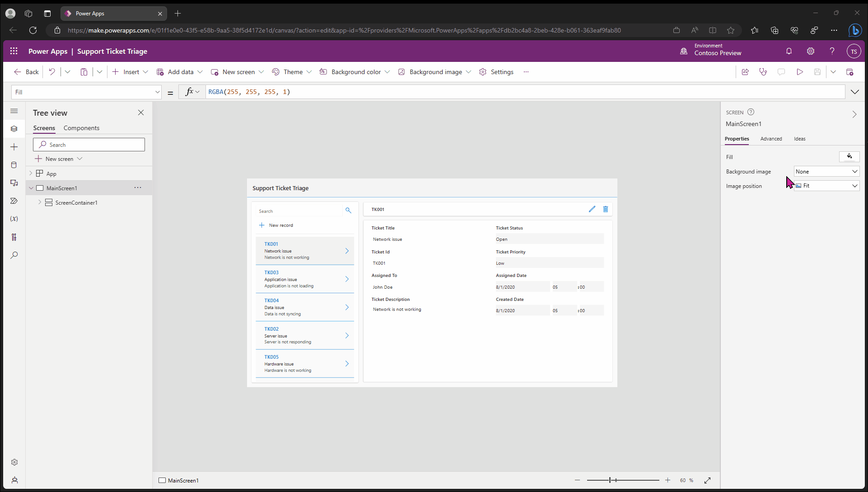Open the Insert panel from the left rail
The height and width of the screenshot is (492, 868).
(x=14, y=147)
